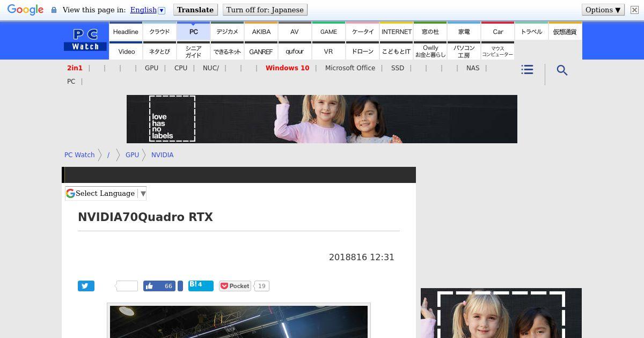The height and width of the screenshot is (338, 644).
Task: Open the デジカメ tab
Action: pos(227,31)
